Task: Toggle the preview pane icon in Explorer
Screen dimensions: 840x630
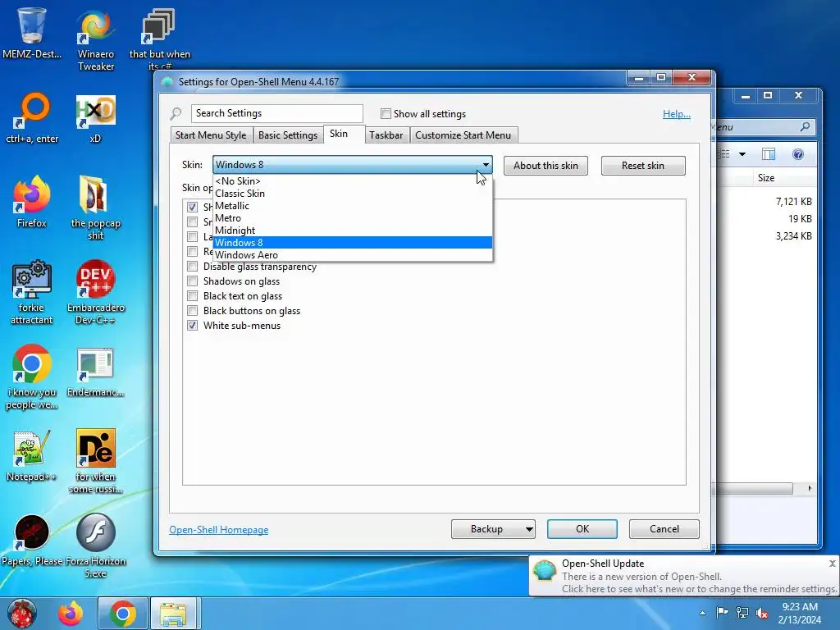Action: (768, 154)
